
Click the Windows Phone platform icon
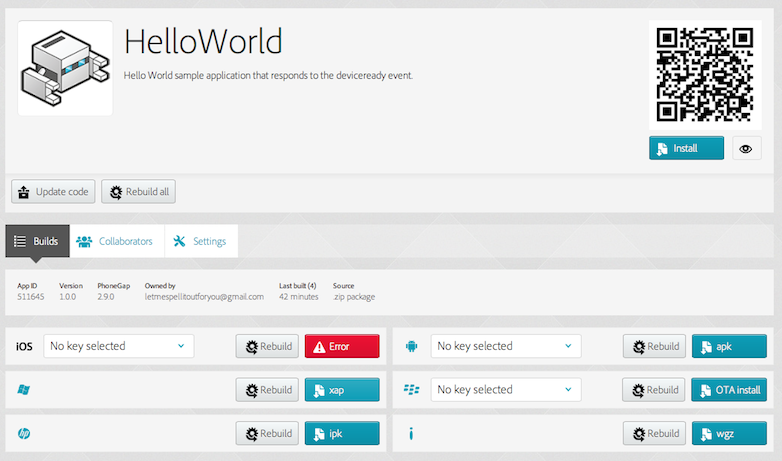coord(23,390)
